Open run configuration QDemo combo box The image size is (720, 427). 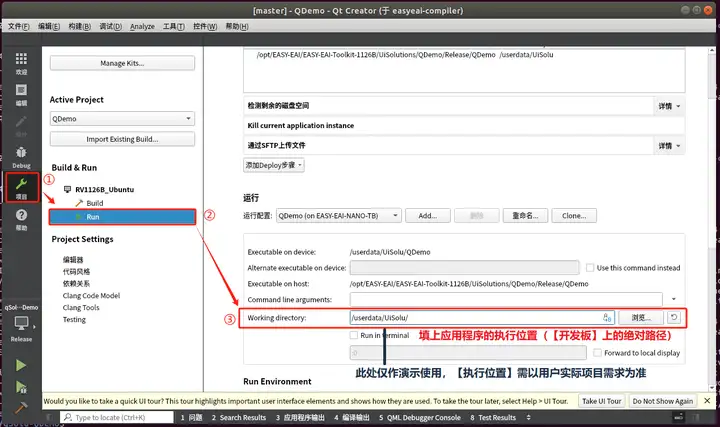[339, 215]
